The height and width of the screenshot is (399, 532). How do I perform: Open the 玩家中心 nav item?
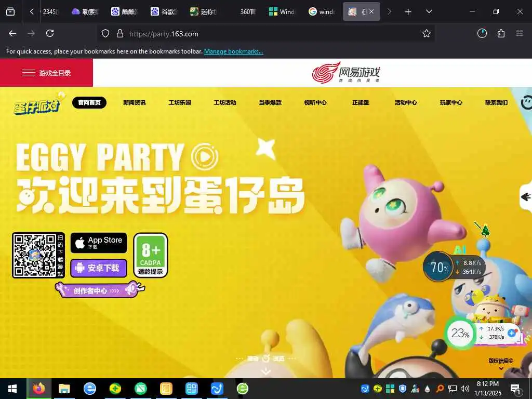point(451,102)
